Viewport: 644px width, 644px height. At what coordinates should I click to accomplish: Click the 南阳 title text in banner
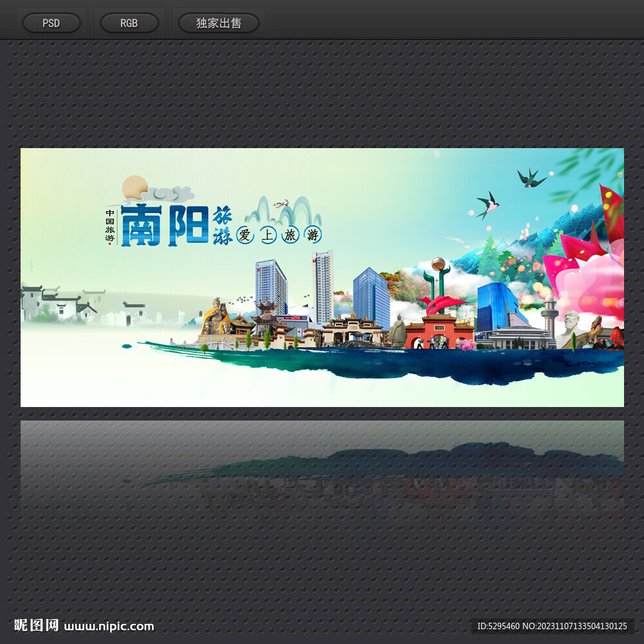point(165,225)
